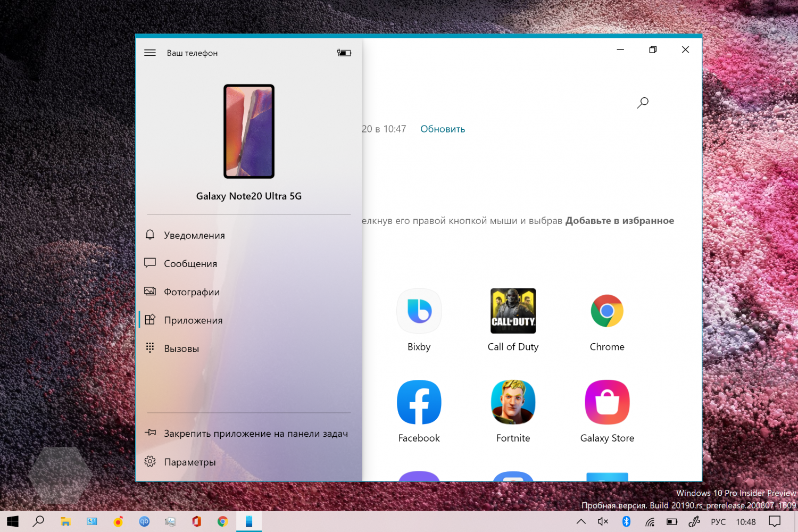
Task: Launch the Bixby app
Action: 419,320
